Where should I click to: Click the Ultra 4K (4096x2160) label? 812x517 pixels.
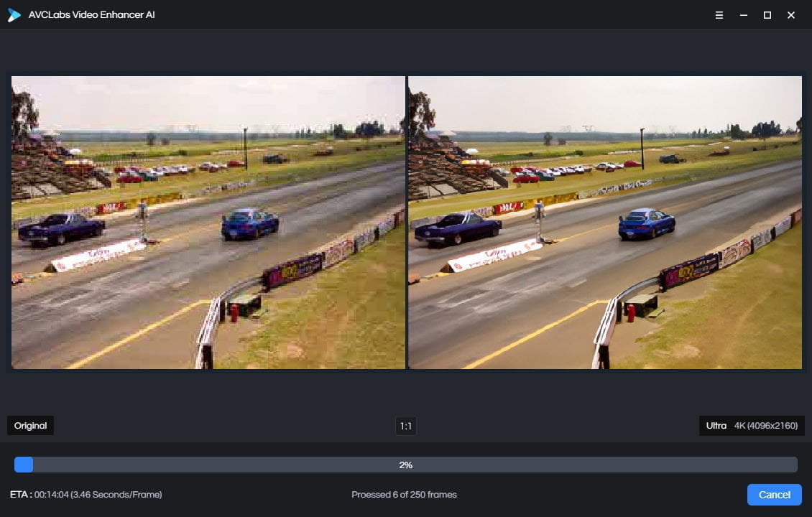(752, 425)
